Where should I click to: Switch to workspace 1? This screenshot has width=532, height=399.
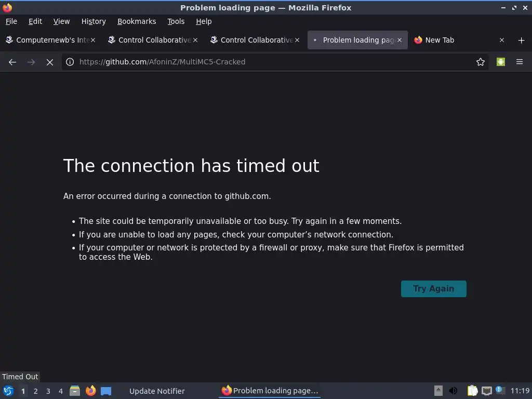click(x=23, y=391)
